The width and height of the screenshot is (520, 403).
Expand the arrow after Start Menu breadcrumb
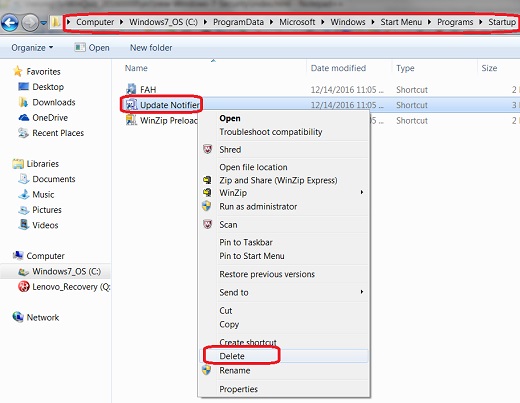pyautogui.click(x=429, y=22)
